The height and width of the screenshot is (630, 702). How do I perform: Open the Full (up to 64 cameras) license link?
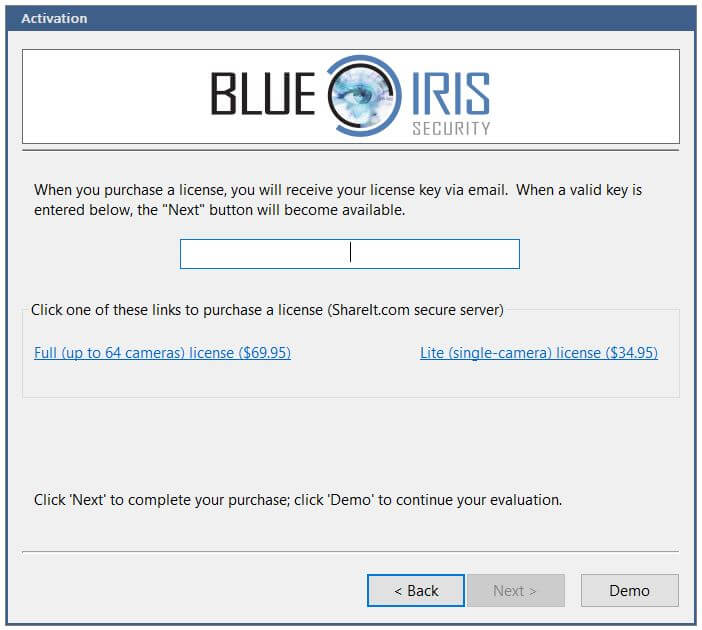pos(162,353)
